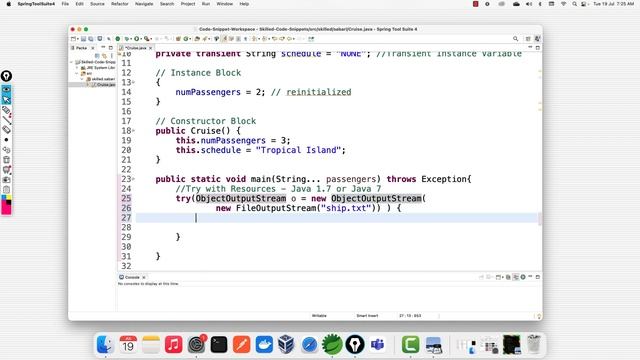Collapse the line 13 instance block fold
This screenshot has width=640, height=360.
(x=133, y=82)
